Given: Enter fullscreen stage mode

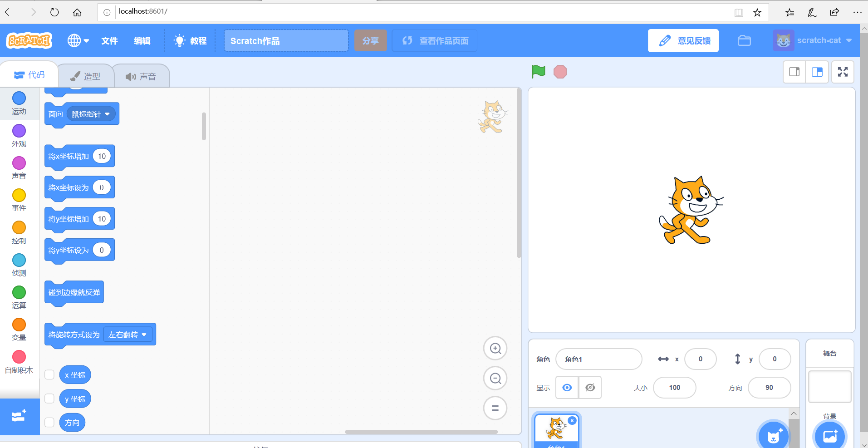Looking at the screenshot, I should (x=843, y=72).
